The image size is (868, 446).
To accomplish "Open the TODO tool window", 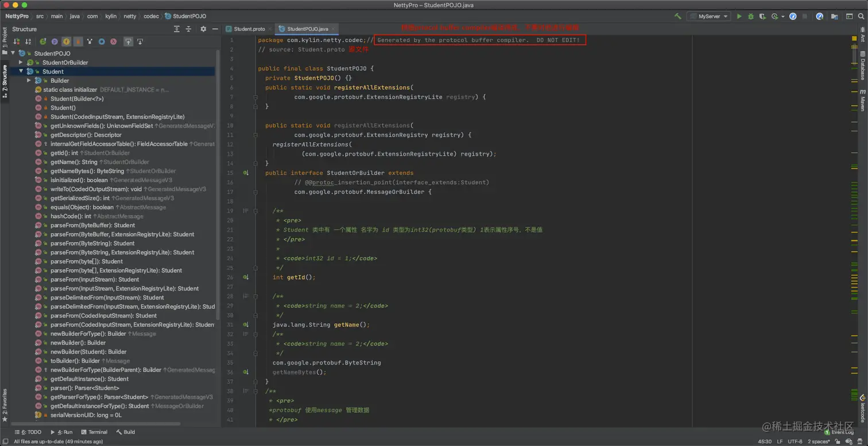I will [x=28, y=432].
